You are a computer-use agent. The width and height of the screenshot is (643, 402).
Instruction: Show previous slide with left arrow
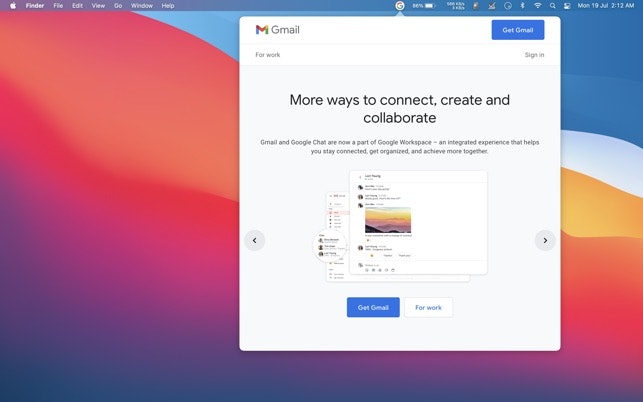point(255,240)
